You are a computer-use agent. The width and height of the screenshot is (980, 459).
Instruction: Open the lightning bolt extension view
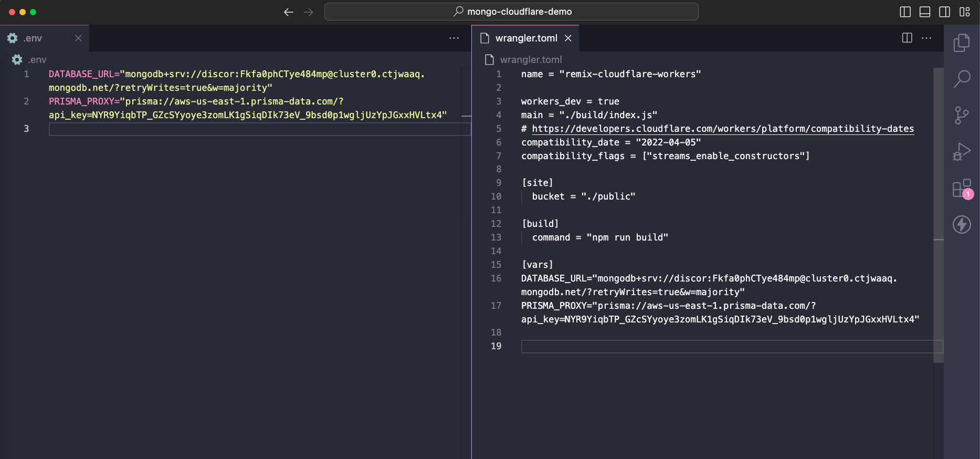962,225
